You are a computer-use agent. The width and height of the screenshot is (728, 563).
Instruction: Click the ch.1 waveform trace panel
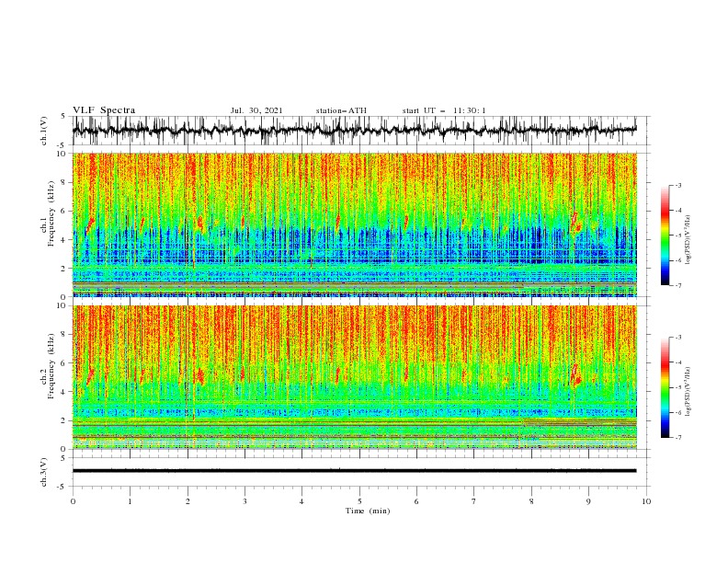click(x=359, y=131)
